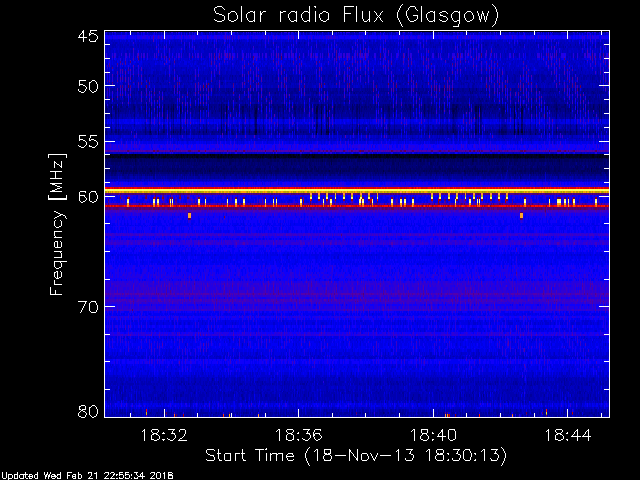Click the '18:44' time tick label

coord(568,436)
